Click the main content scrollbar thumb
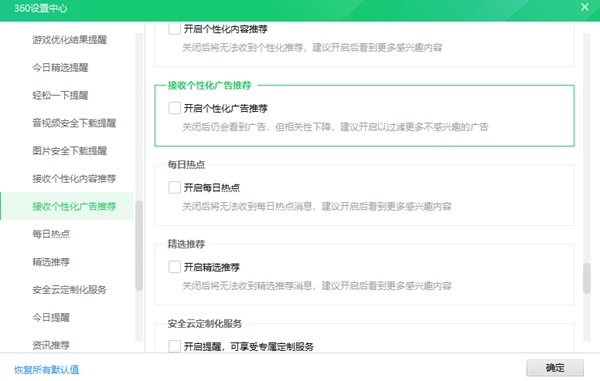This screenshot has width=600, height=381. click(x=587, y=278)
